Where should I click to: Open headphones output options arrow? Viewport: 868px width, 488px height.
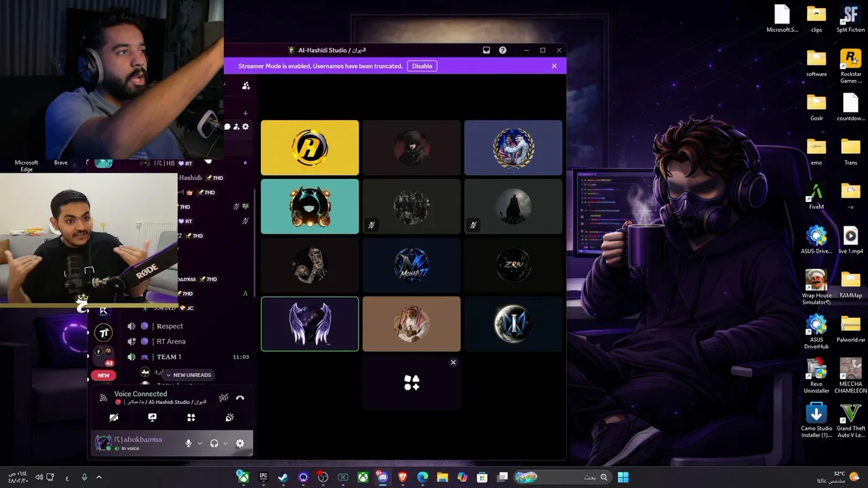pos(225,443)
